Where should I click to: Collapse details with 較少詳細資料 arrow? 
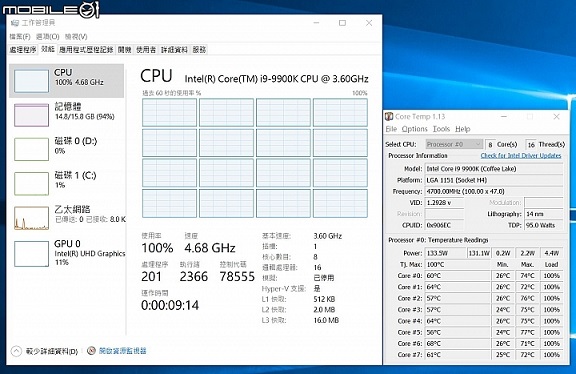[16, 351]
